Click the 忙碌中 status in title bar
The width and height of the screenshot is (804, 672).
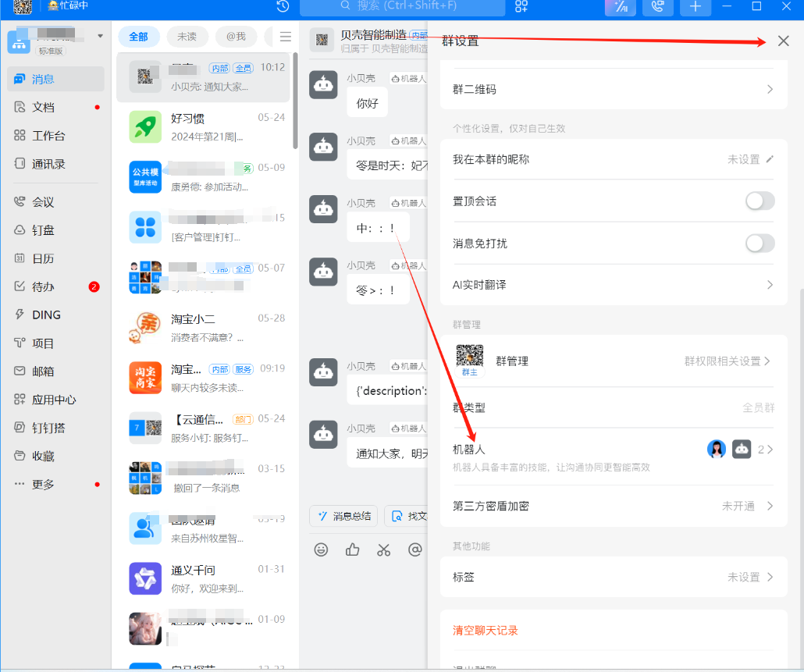(68, 5)
